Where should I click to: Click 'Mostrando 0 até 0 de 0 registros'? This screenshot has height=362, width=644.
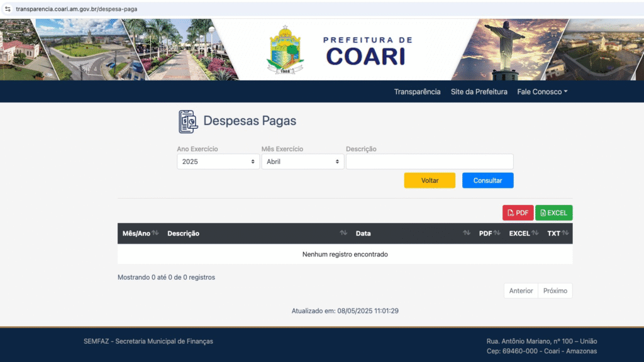click(x=166, y=277)
